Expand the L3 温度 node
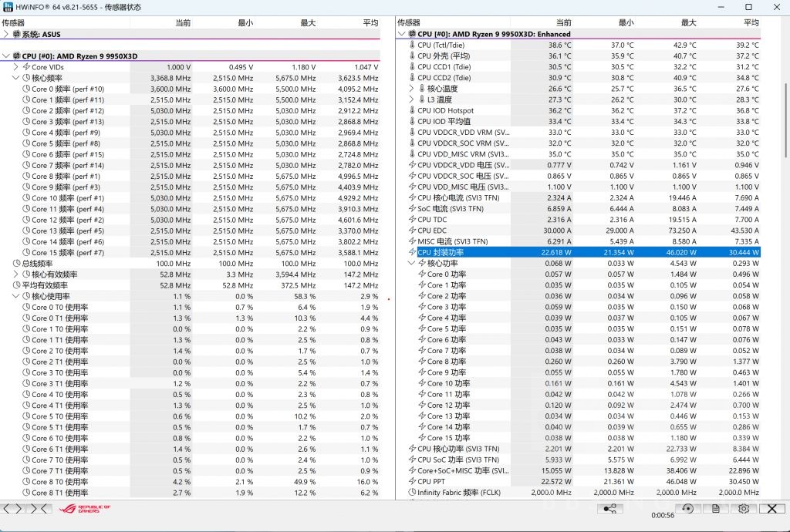The image size is (790, 532). (x=411, y=99)
